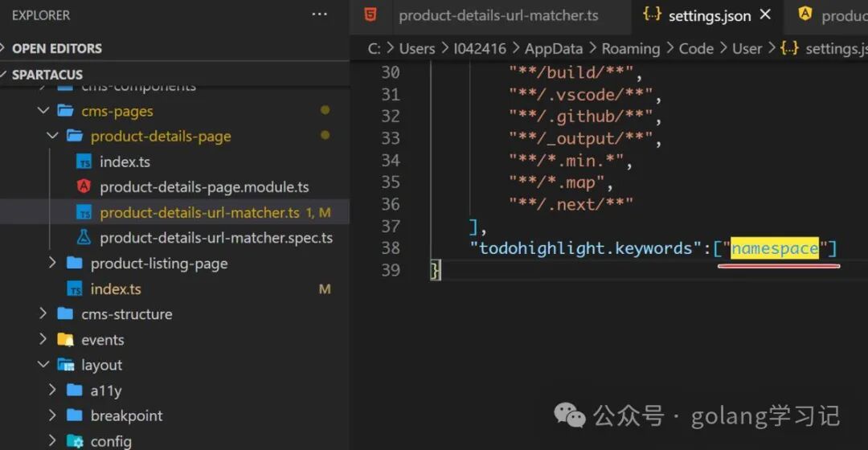Click the AppData breadcrumb segment
868x450 pixels.
click(555, 48)
